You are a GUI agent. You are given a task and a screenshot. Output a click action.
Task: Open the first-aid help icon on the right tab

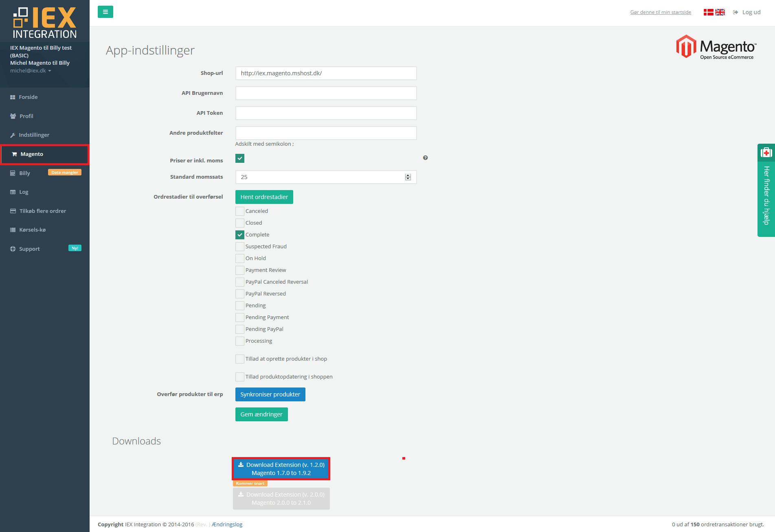click(766, 153)
